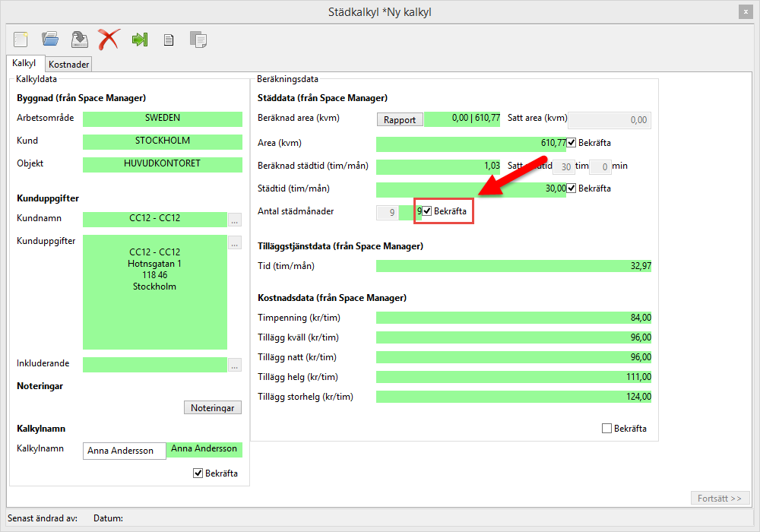Click the single document page toolbar icon
760x532 pixels.
coord(169,40)
